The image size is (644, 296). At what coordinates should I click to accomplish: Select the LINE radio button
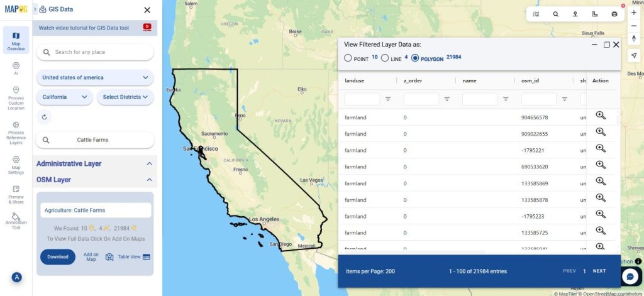pyautogui.click(x=385, y=58)
